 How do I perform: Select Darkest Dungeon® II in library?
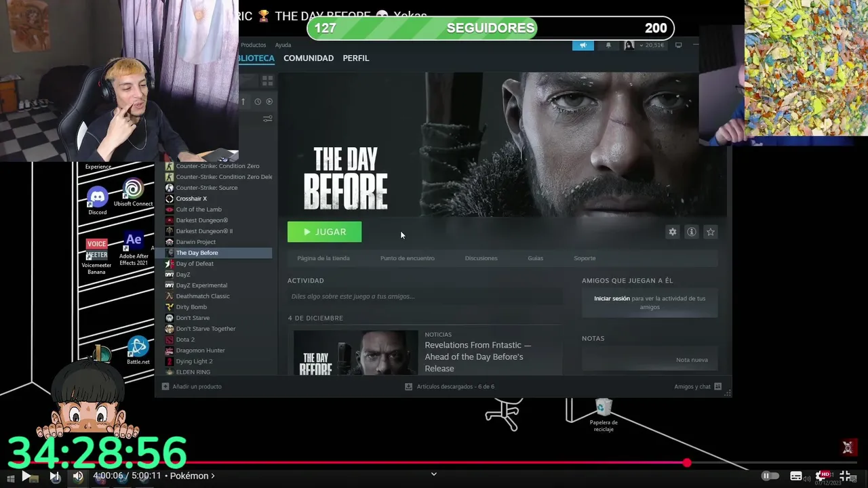point(204,231)
